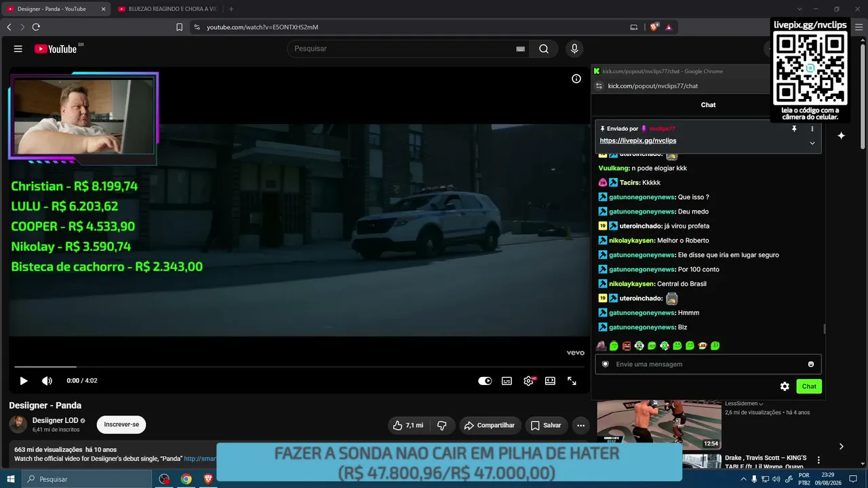The height and width of the screenshot is (488, 868).
Task: Unpin the pinned chat message
Action: 794,129
